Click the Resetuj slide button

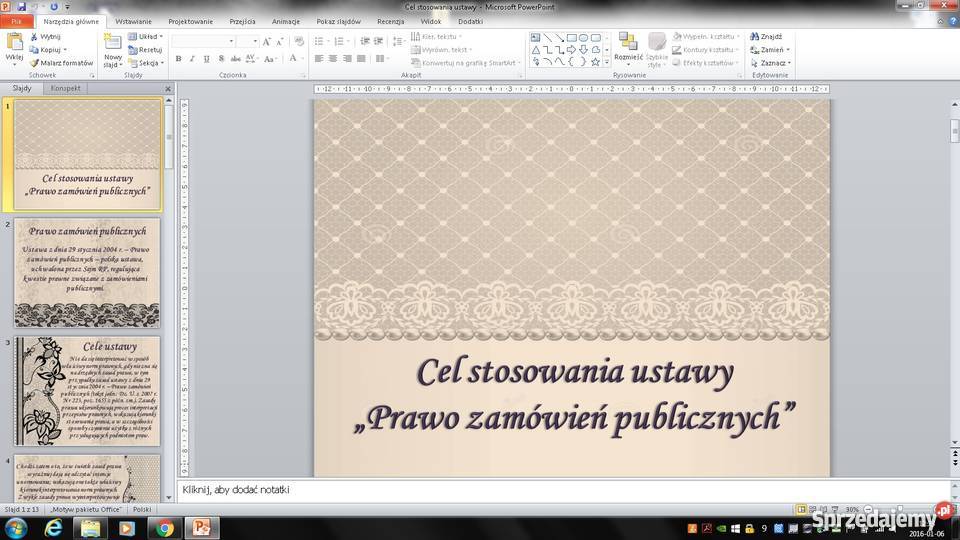[146, 49]
